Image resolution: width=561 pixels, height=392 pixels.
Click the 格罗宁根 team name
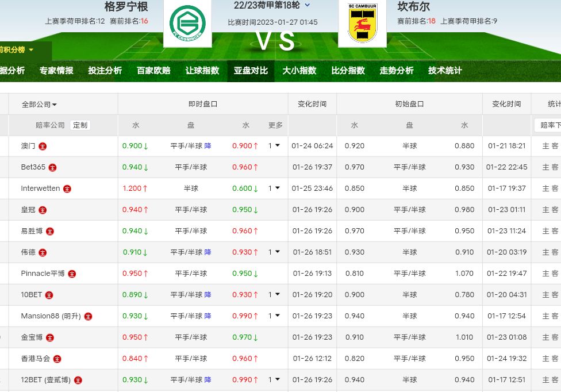(126, 7)
